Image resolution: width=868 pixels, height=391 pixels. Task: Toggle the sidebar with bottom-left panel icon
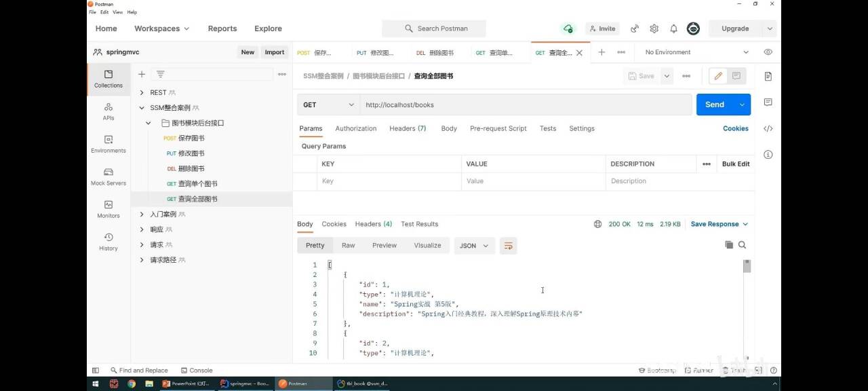[95, 371]
